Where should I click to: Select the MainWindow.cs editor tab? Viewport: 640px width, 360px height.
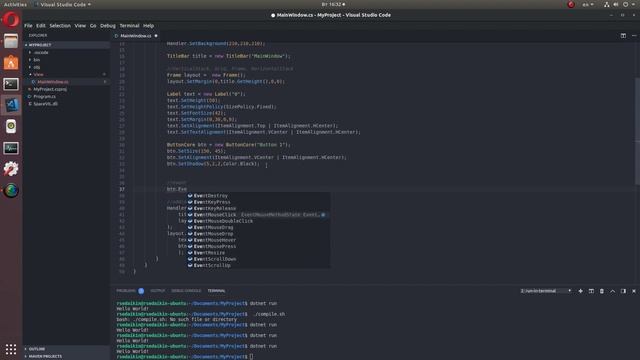click(x=136, y=36)
